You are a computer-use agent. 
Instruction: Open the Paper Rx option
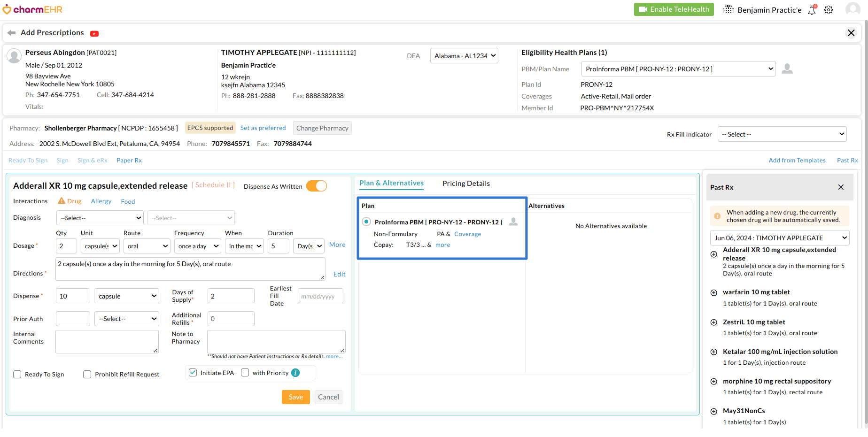129,161
